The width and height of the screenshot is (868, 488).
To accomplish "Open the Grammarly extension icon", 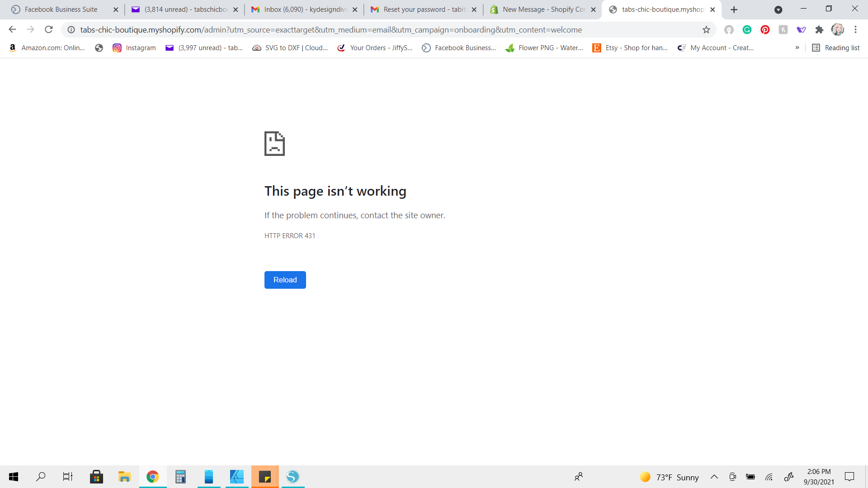I will pos(747,30).
